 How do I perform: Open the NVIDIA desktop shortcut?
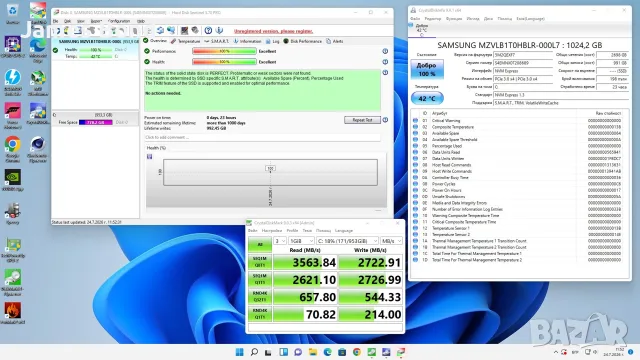pyautogui.click(x=13, y=181)
